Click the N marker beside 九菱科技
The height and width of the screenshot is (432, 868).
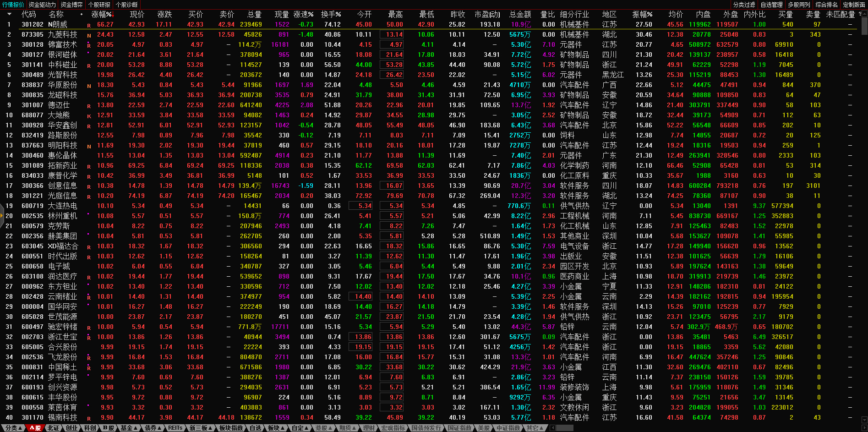(89, 35)
